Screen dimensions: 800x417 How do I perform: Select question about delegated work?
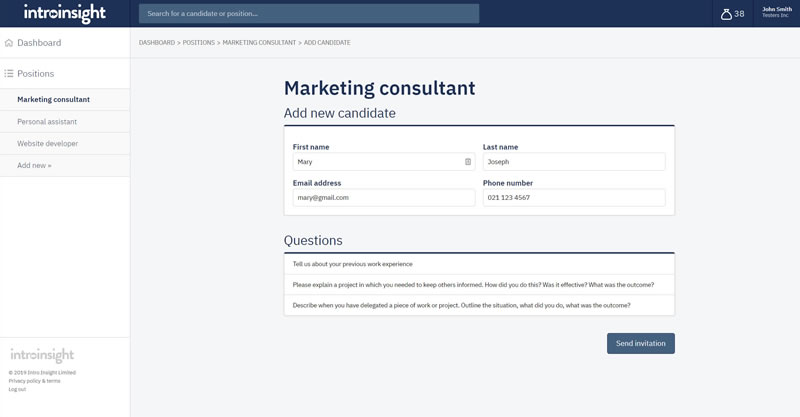pos(479,305)
